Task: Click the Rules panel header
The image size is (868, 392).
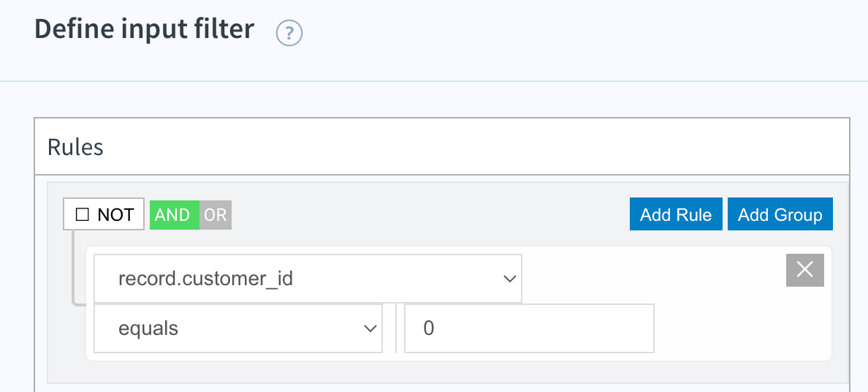Action: [442, 147]
